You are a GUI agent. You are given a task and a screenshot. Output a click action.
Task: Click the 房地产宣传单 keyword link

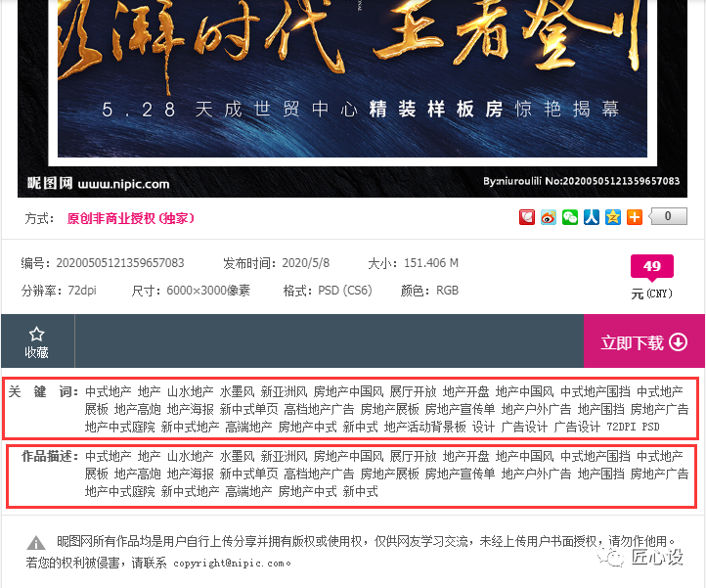460,409
